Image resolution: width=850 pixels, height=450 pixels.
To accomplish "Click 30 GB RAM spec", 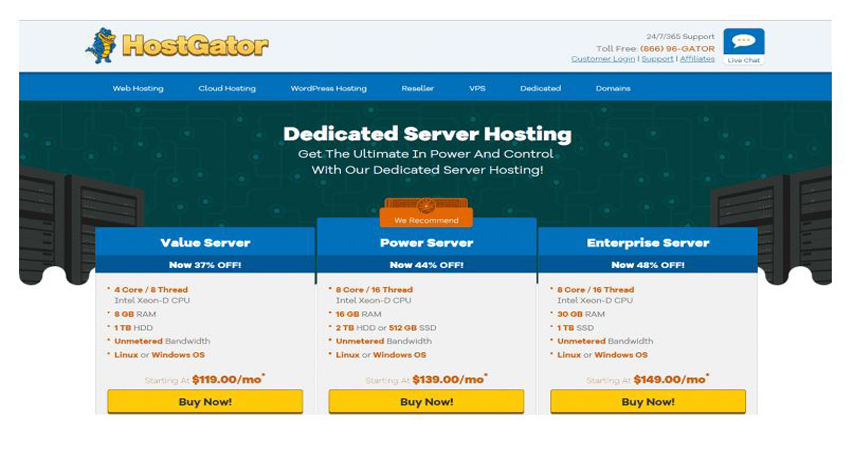I will click(x=581, y=314).
